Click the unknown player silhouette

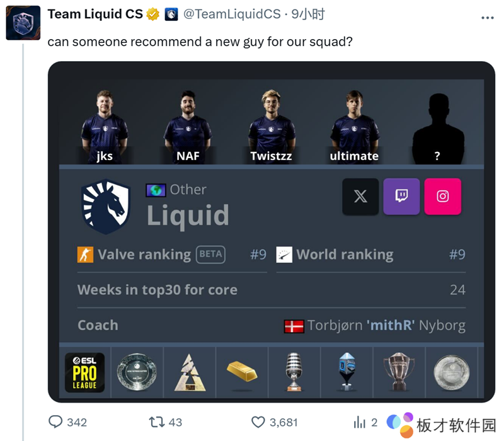point(438,129)
